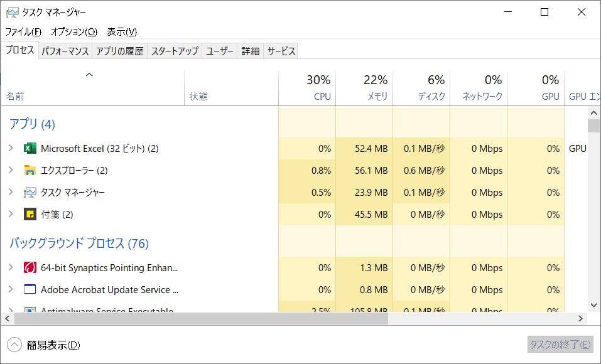Click the 1.3 MB memory cell
Screen dimensions: 601x364
pyautogui.click(x=364, y=267)
